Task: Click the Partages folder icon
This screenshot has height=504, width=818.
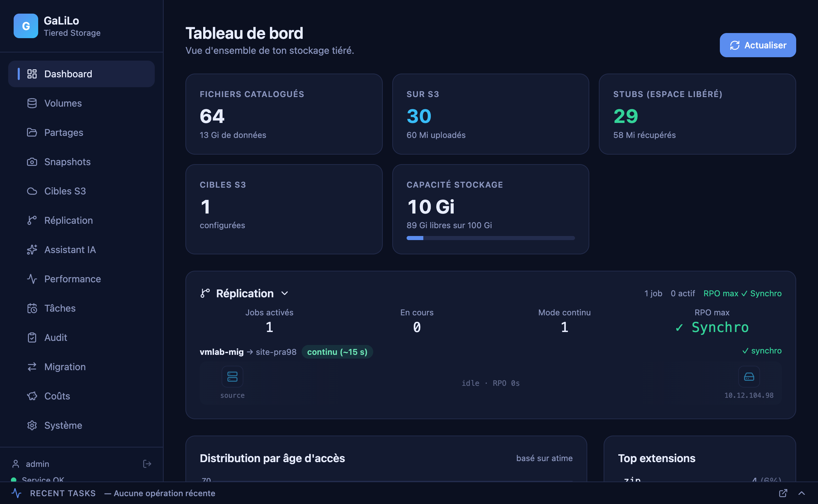Action: tap(32, 132)
